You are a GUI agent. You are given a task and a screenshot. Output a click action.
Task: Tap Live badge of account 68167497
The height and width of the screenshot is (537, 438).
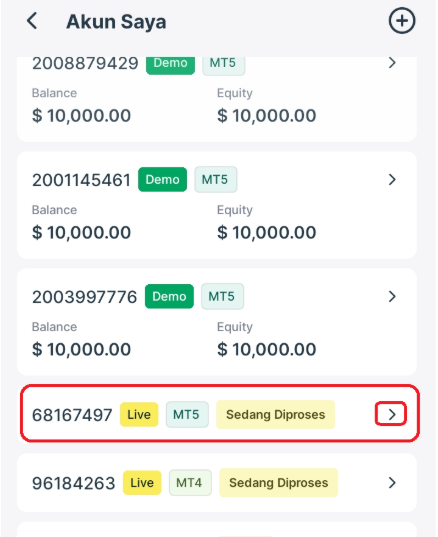point(139,414)
